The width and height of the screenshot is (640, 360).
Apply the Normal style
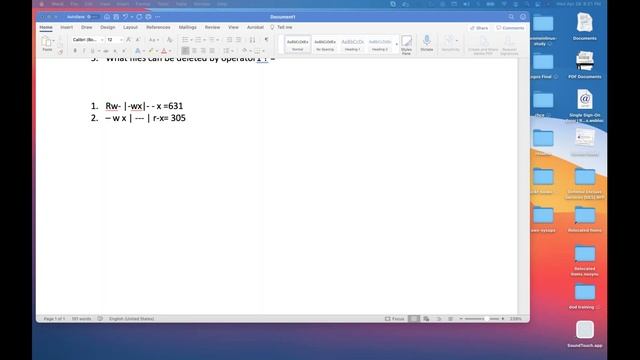pos(297,44)
